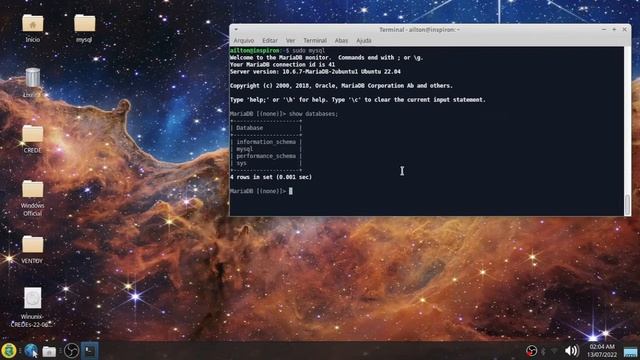Open the Editar menu in Terminal

tap(270, 40)
